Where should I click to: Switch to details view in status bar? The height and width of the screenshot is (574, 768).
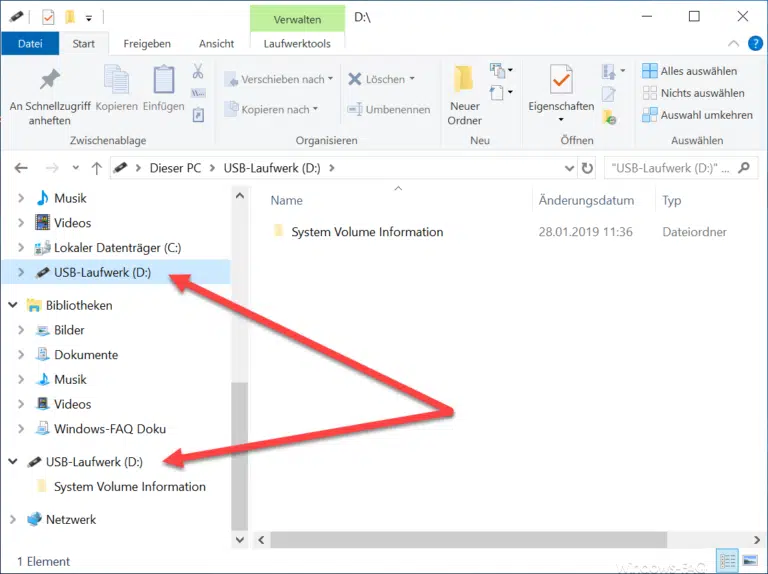click(727, 561)
